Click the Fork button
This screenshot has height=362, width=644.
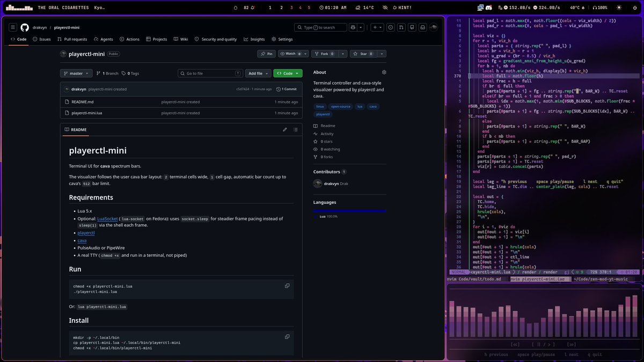325,54
